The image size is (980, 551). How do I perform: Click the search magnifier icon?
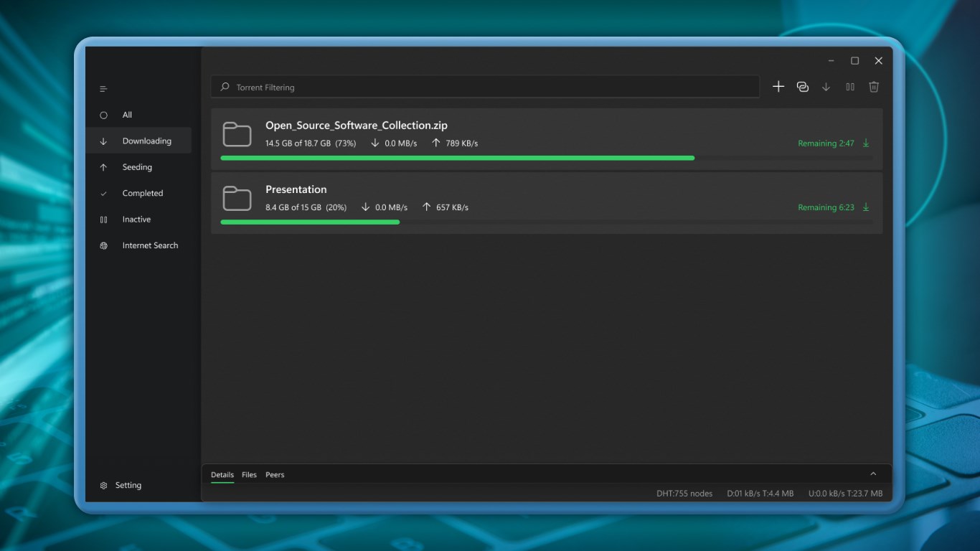225,87
